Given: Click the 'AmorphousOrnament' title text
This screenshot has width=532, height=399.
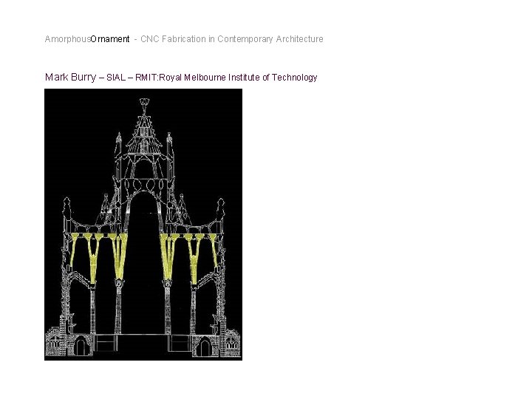Looking at the screenshot, I should (x=87, y=39).
